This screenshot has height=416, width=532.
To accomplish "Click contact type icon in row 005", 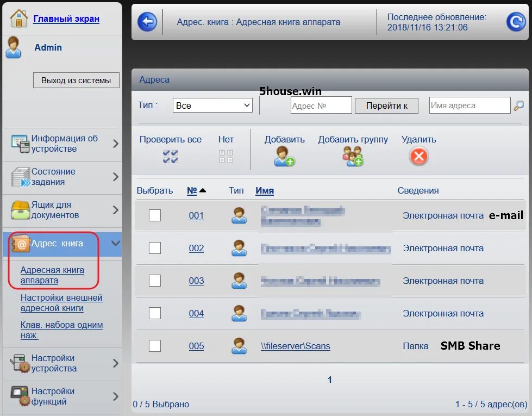I will 239,346.
